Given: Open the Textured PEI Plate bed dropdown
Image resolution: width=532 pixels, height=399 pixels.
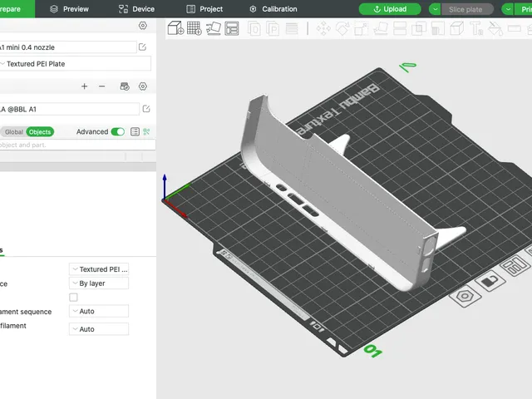Looking at the screenshot, I should (x=76, y=64).
